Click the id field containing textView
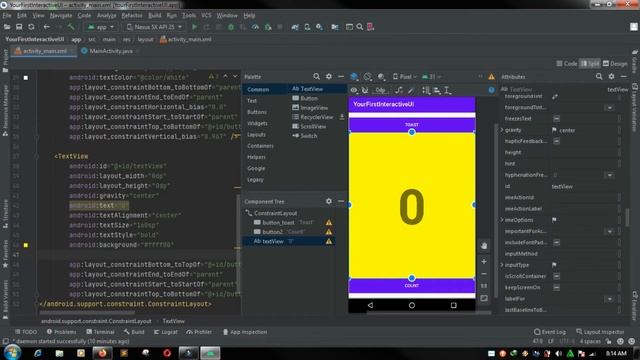This screenshot has height=360, width=640. pyautogui.click(x=584, y=187)
